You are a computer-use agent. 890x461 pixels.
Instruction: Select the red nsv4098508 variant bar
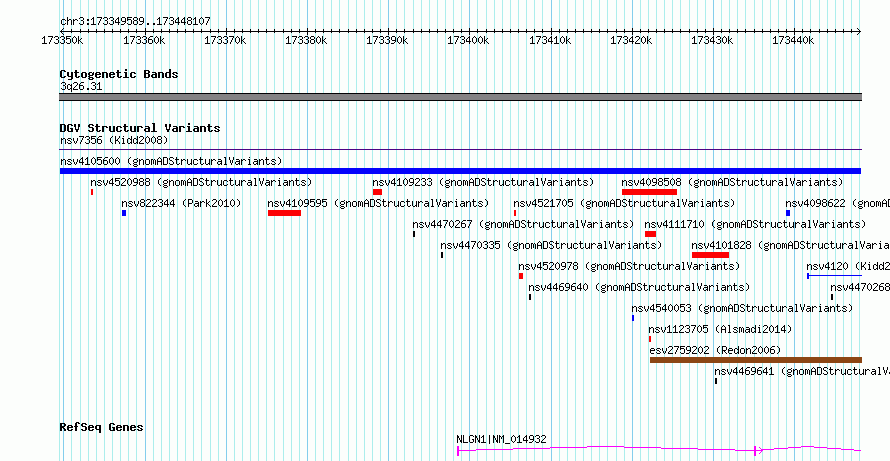click(649, 192)
